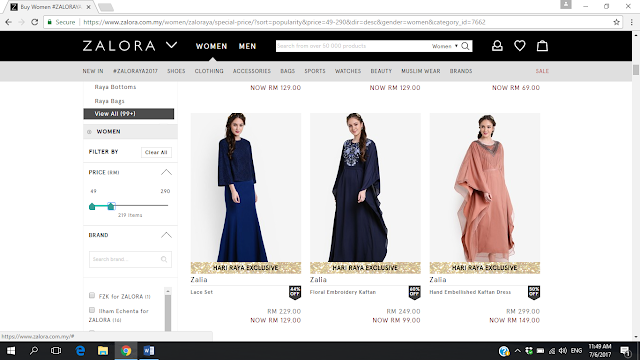Select View All (99+) category

(129, 113)
